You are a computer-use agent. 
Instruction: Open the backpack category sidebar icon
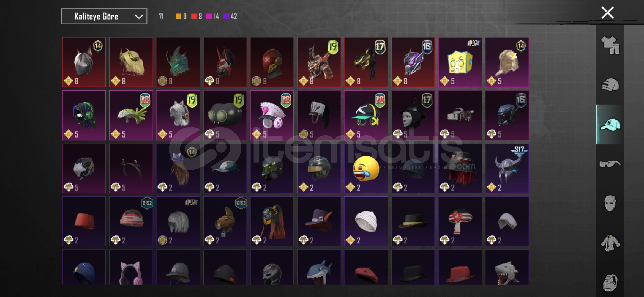[x=610, y=282]
